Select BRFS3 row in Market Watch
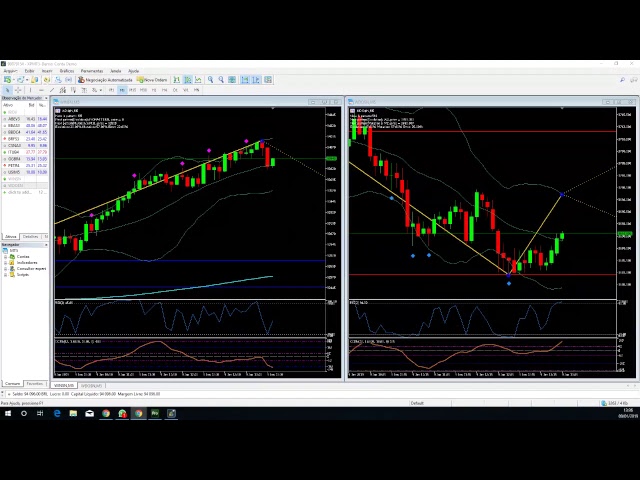This screenshot has width=640, height=480. point(25,139)
